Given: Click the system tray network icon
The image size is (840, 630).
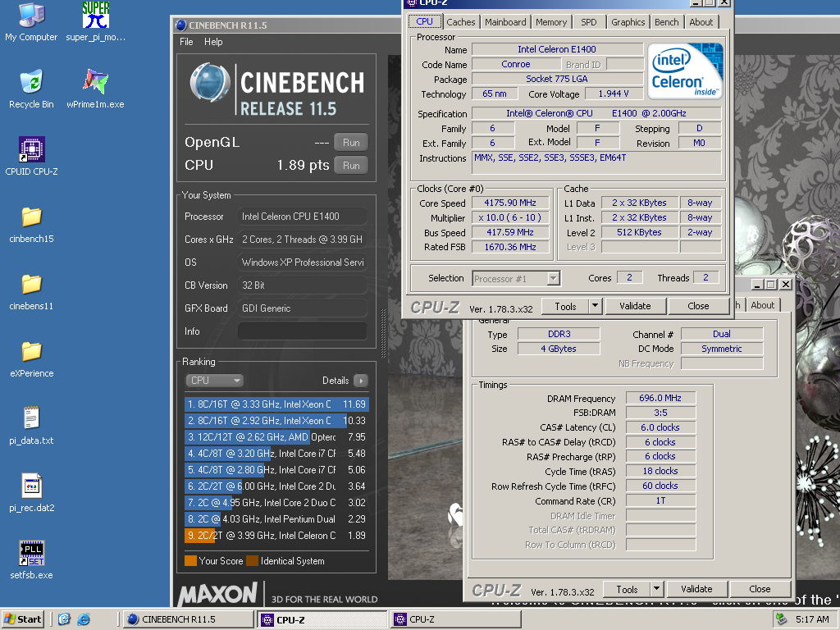Looking at the screenshot, I should click(781, 619).
